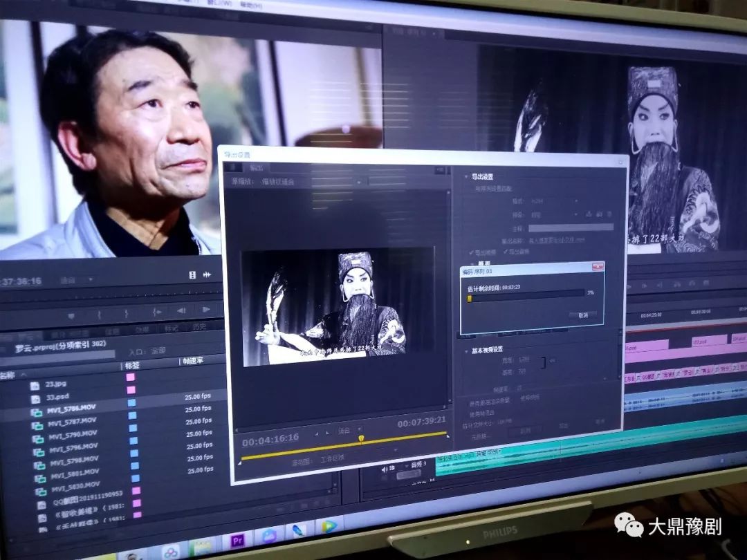
Task: Click the encoding progress bar
Action: click(x=526, y=296)
